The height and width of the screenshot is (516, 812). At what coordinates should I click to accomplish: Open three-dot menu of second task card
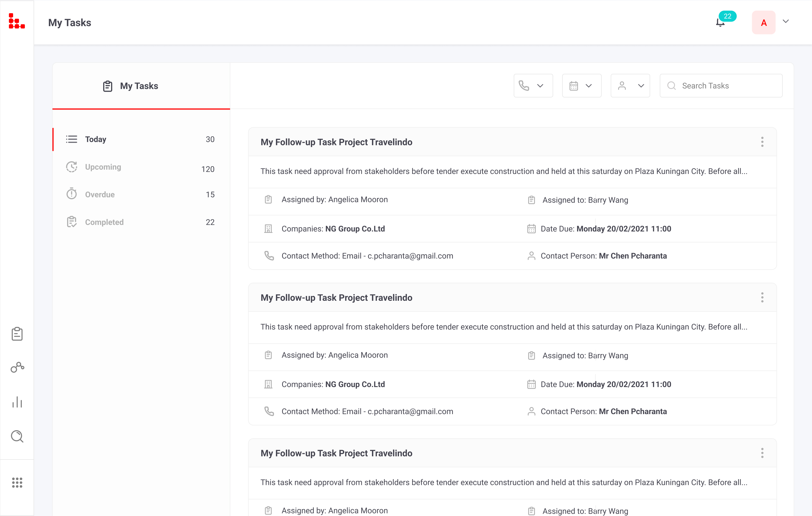[x=762, y=297]
